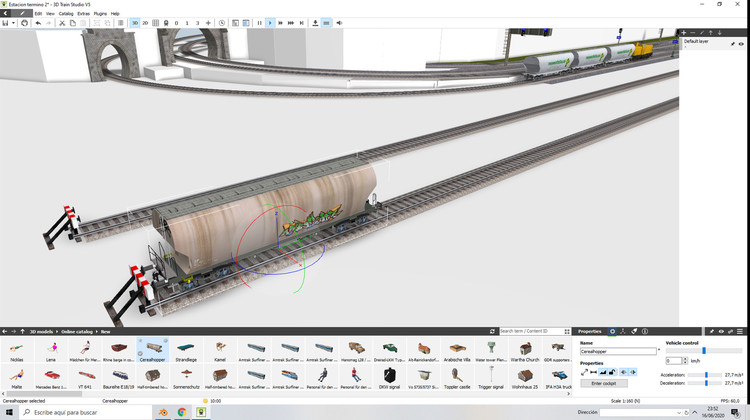Image resolution: width=750 pixels, height=420 pixels.
Task: Pause the simulation
Action: coord(260,22)
